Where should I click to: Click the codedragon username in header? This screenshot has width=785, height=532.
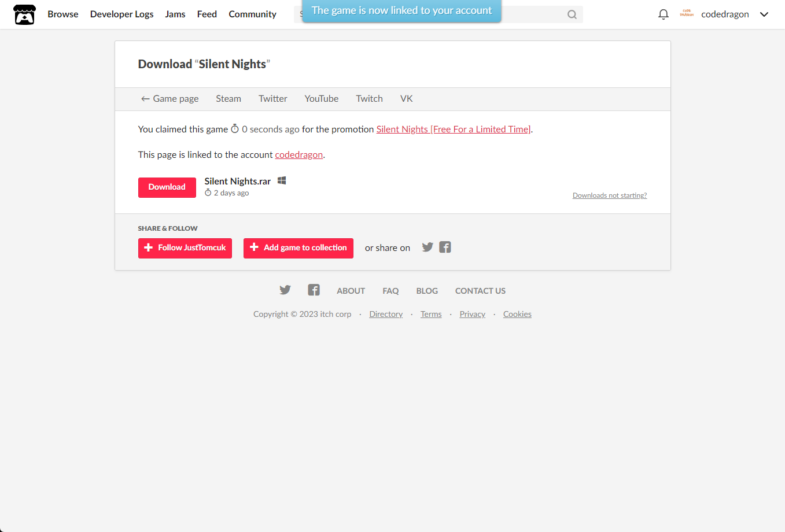click(725, 14)
